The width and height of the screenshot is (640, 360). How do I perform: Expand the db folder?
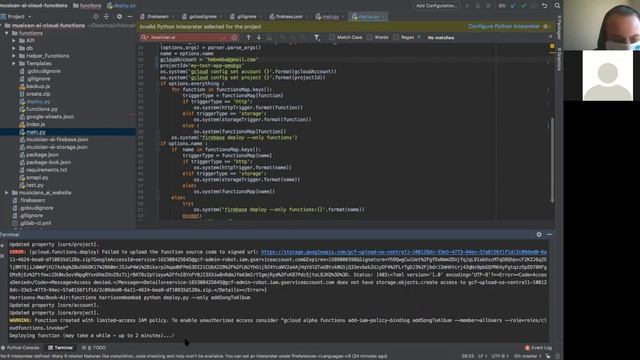pos(13,48)
